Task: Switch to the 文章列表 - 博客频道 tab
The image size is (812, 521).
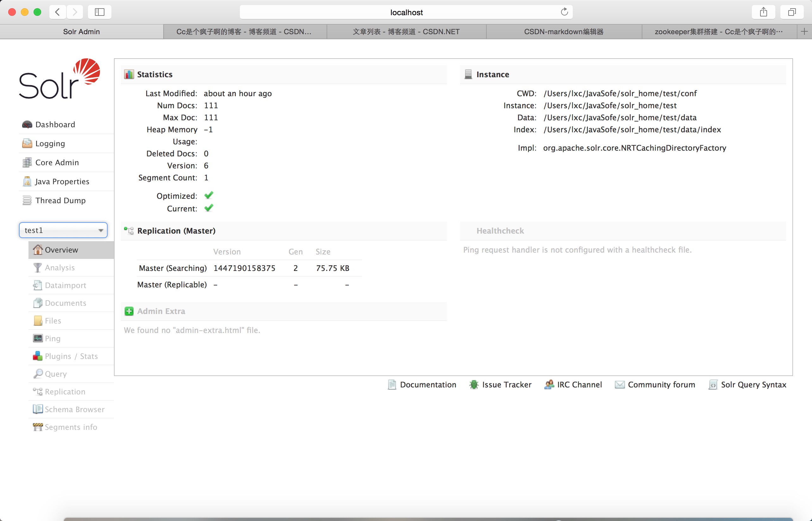Action: point(406,32)
